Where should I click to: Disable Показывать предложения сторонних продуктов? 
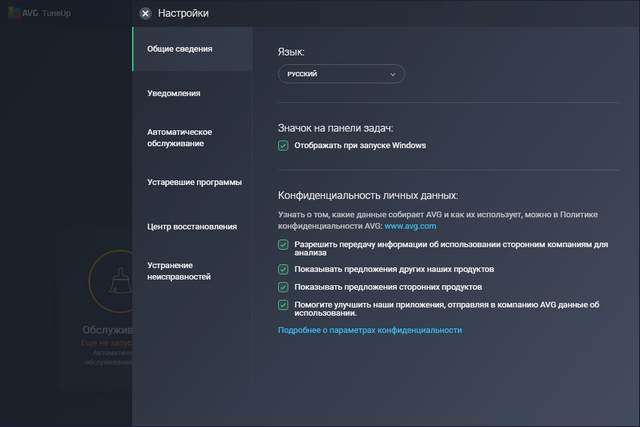(x=284, y=287)
